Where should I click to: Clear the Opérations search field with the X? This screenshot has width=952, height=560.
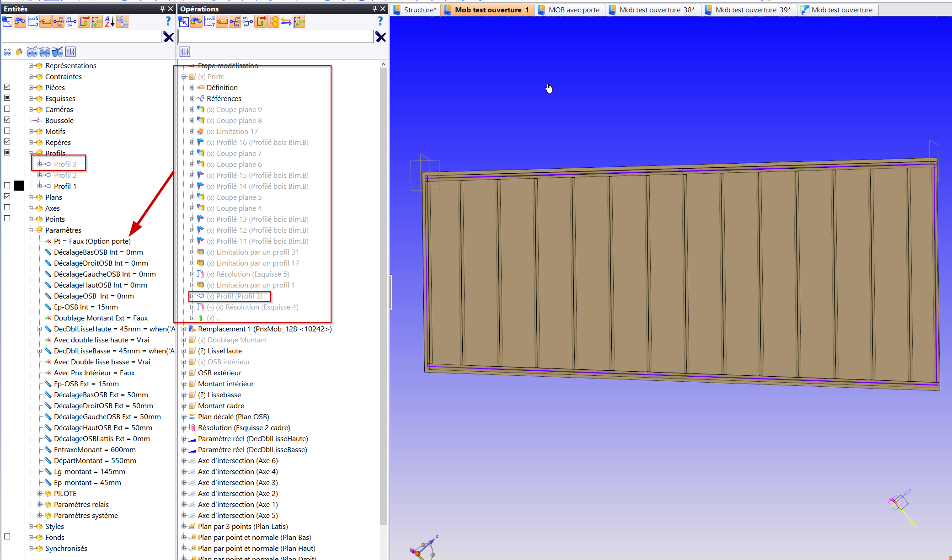point(380,37)
